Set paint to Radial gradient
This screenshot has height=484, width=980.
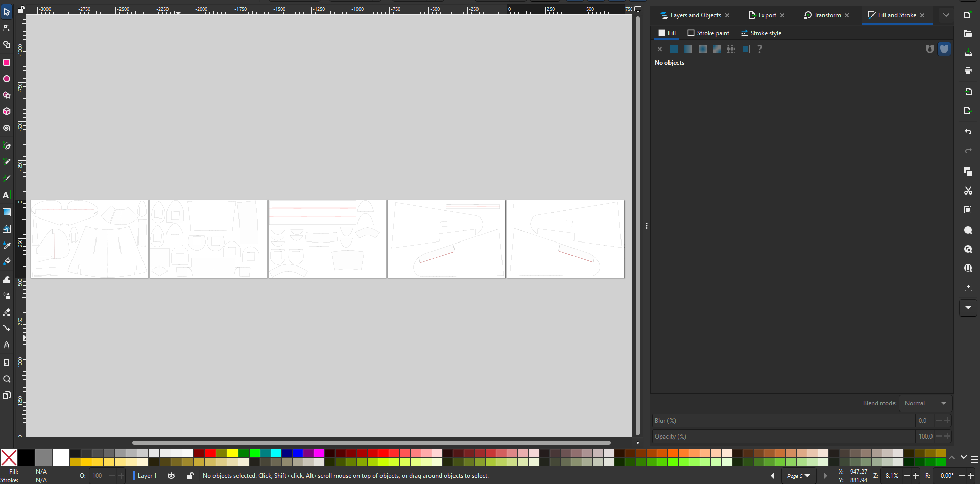[703, 49]
